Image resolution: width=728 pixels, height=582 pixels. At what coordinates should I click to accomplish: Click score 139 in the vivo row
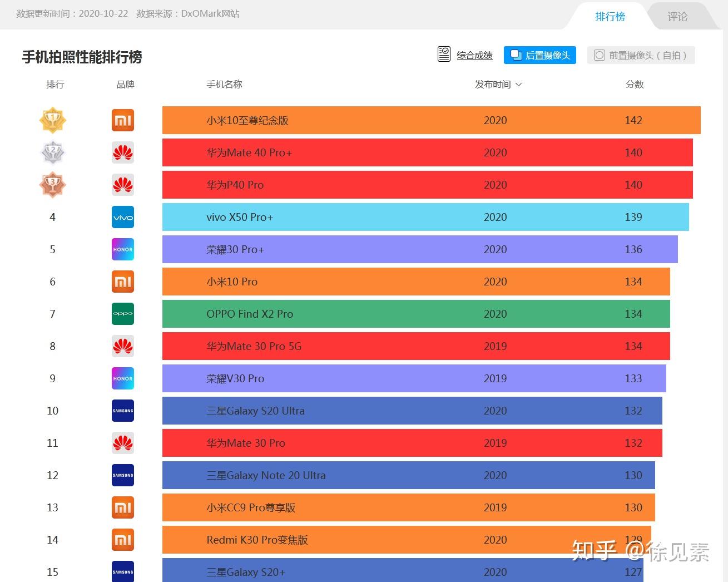(633, 217)
